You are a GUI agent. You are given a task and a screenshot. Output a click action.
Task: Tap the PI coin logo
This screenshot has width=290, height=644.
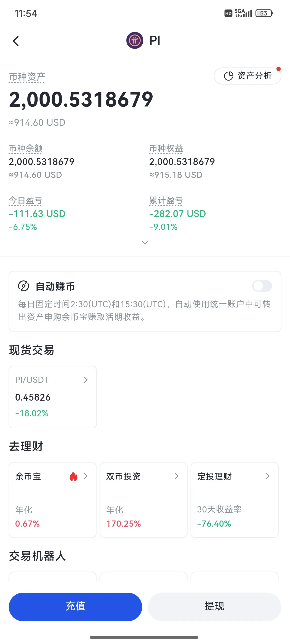135,41
